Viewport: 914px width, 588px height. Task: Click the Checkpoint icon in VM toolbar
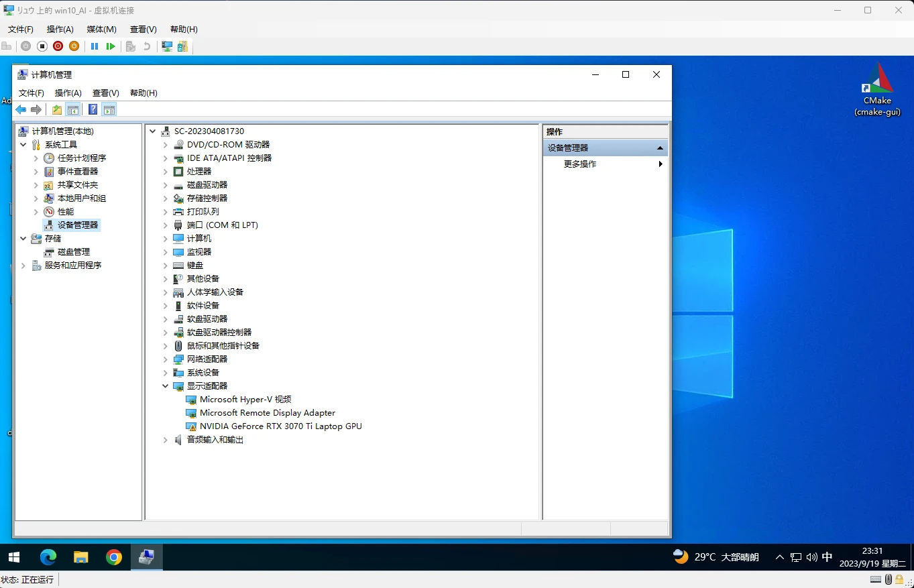(131, 46)
